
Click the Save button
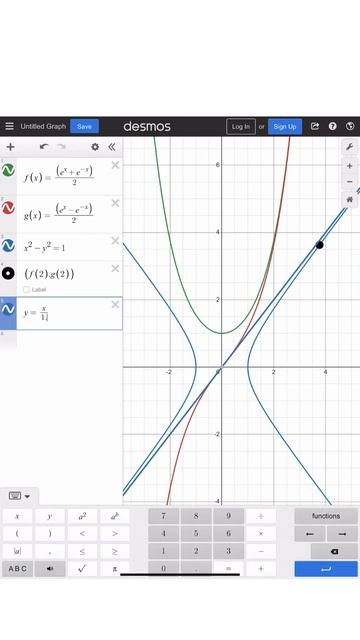(x=84, y=127)
